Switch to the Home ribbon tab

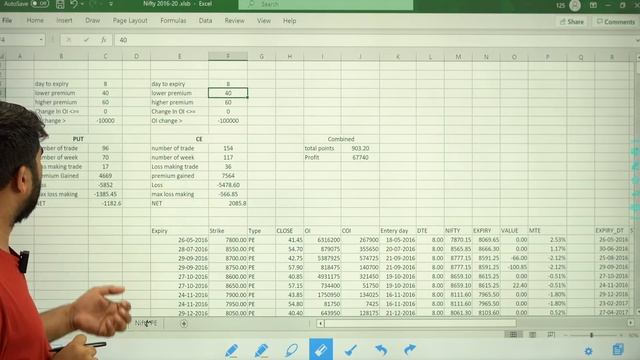click(x=35, y=20)
